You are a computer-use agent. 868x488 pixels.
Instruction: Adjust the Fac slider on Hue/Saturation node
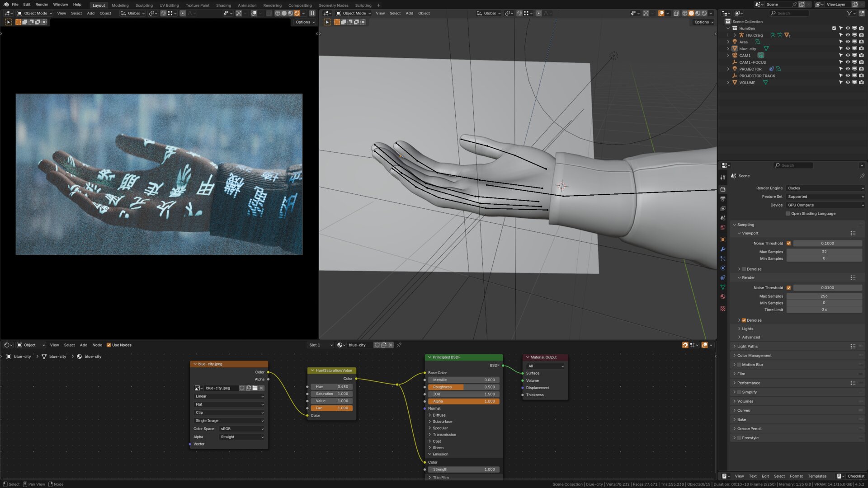tap(331, 408)
